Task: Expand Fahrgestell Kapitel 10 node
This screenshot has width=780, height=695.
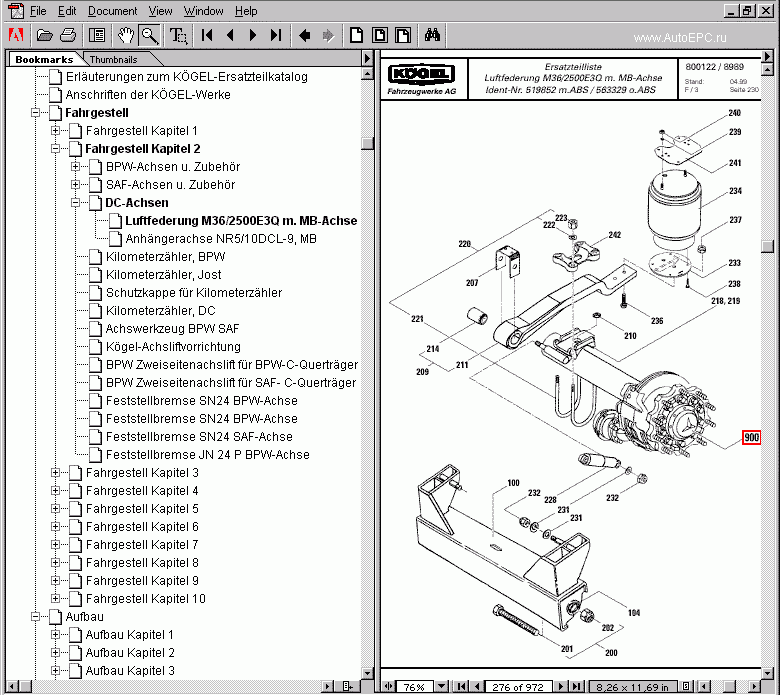Action: [x=55, y=598]
